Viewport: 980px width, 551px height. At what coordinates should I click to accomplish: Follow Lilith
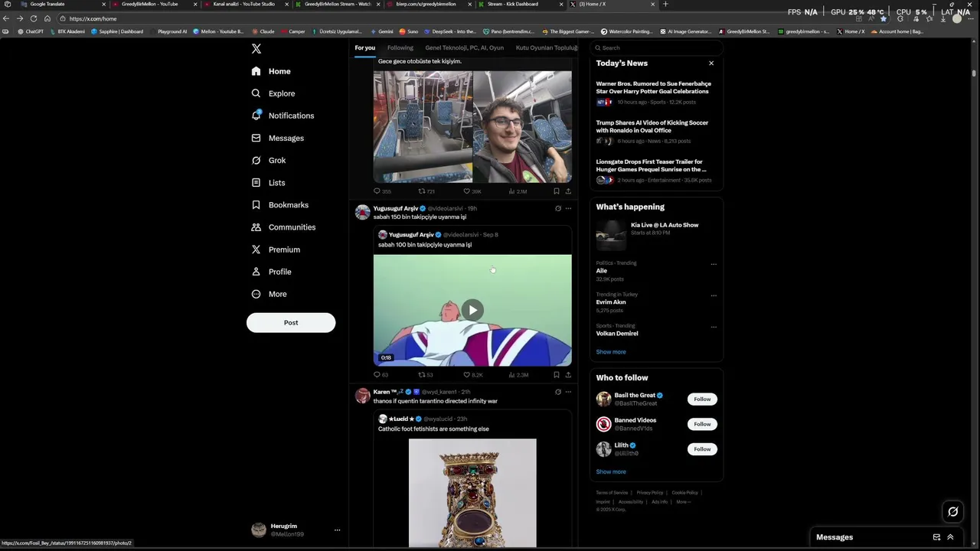pos(702,449)
